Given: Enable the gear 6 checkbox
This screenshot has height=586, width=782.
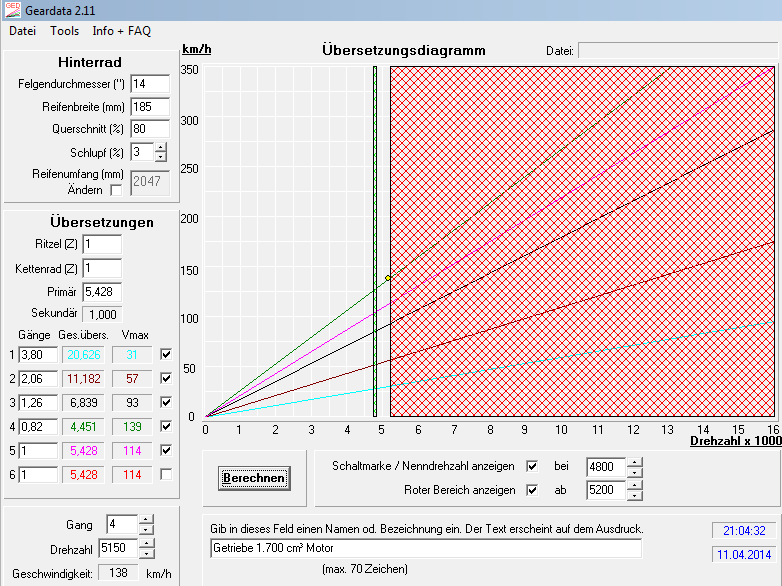Looking at the screenshot, I should click(166, 474).
